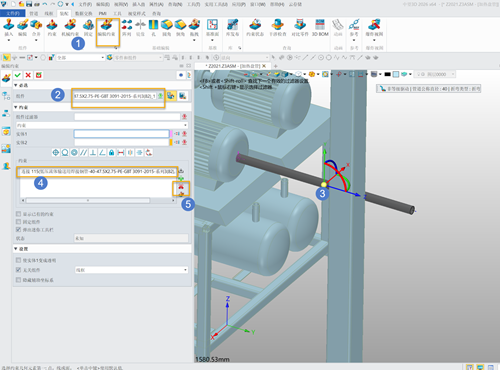
Task: Choose the lock constraint type icon
Action: (112, 153)
